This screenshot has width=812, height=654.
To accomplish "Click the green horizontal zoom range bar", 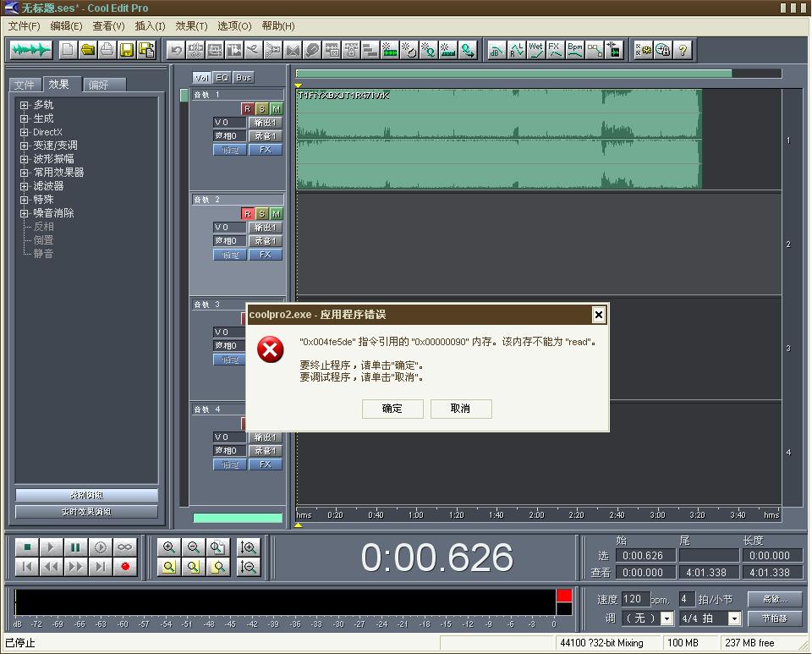I will tap(513, 74).
